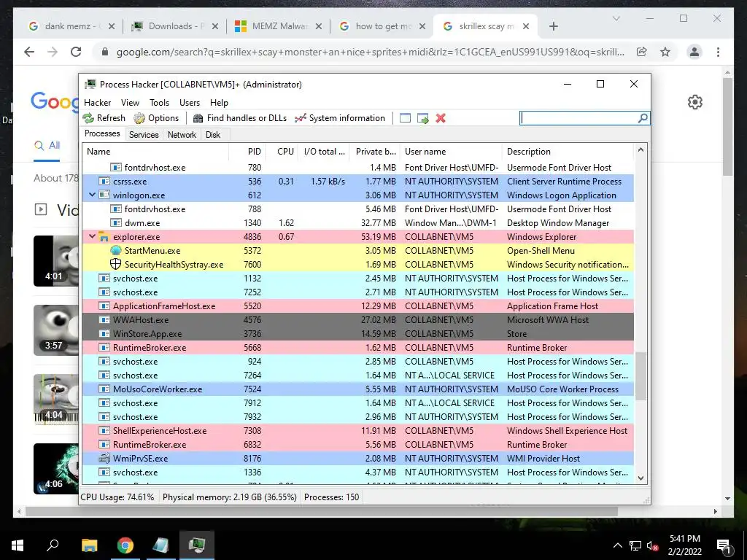Select the ShellExperienceHost.exe row

coord(358,430)
